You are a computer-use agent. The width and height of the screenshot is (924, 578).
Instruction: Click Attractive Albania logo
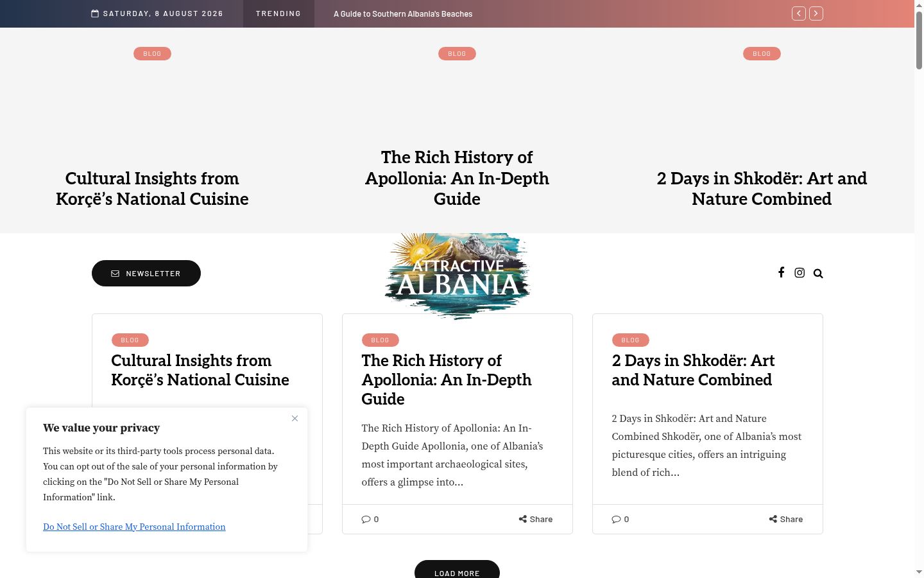[x=458, y=276]
